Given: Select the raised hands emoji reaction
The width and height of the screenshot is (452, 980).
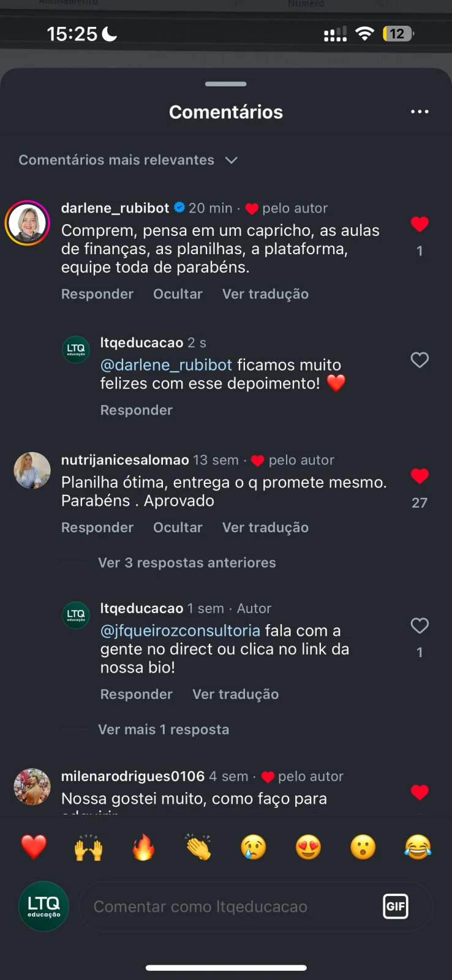Looking at the screenshot, I should 88,847.
